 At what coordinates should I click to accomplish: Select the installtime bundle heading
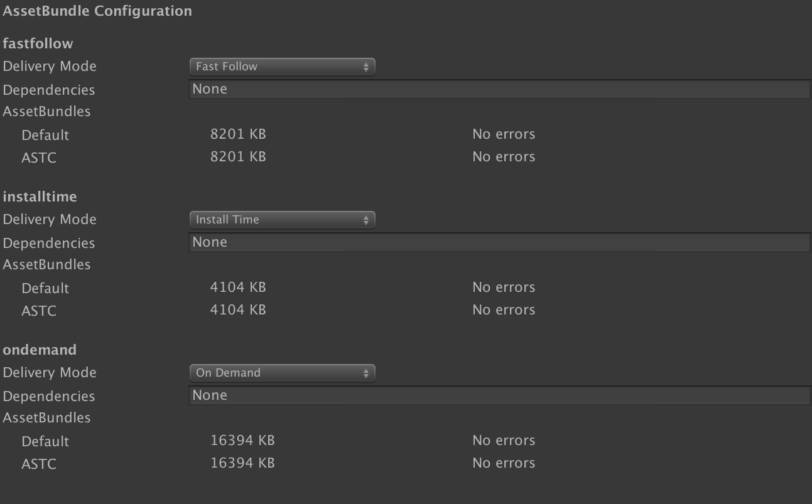[x=40, y=196]
